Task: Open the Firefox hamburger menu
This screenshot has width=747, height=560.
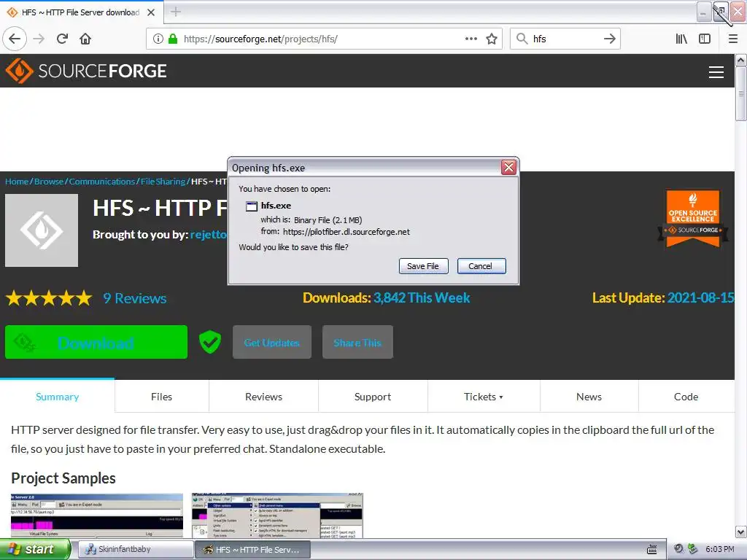Action: coord(732,39)
